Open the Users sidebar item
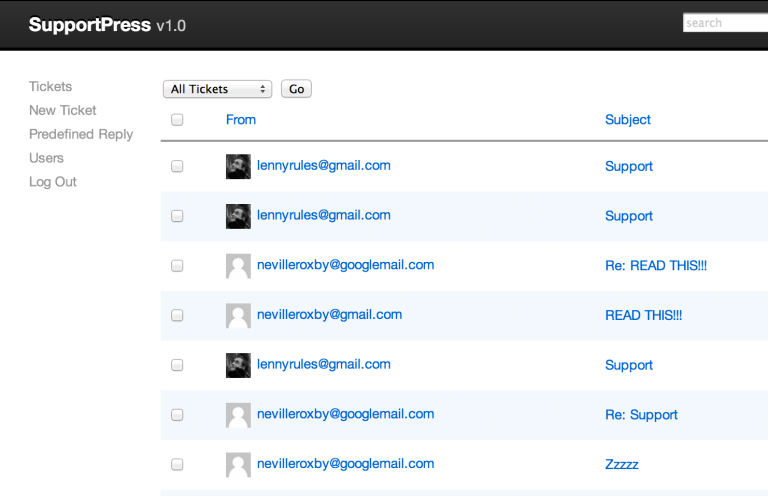This screenshot has height=496, width=768. [x=46, y=158]
